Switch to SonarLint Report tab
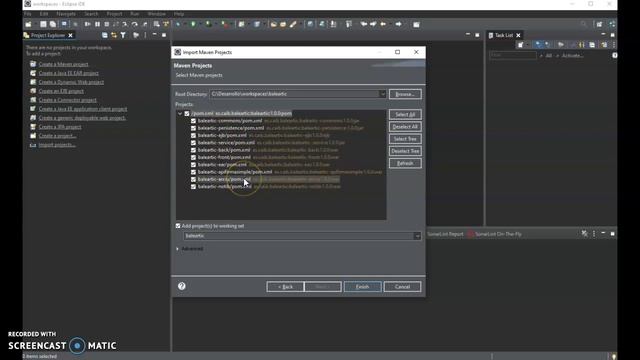Screen dimensions: 640x360 point(445,234)
